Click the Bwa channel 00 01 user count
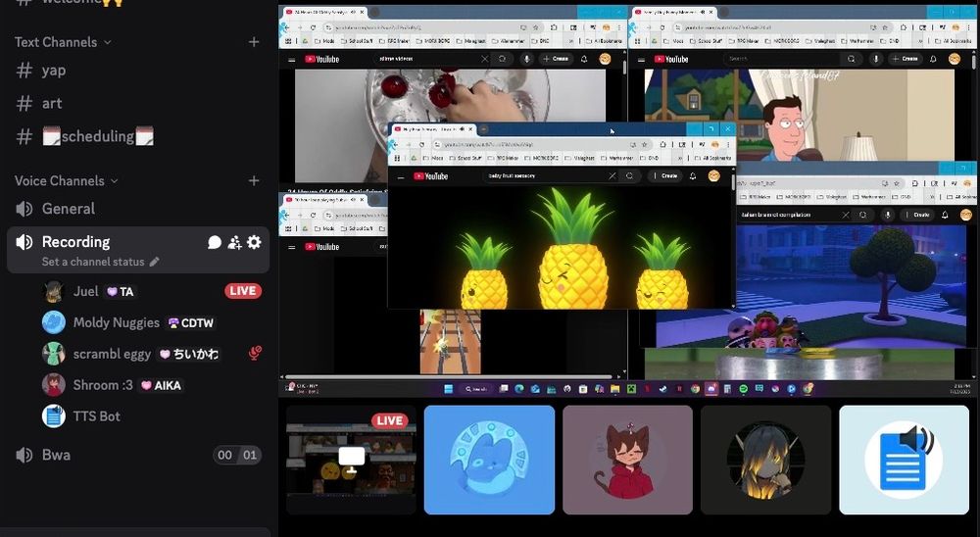980x537 pixels. [x=237, y=455]
